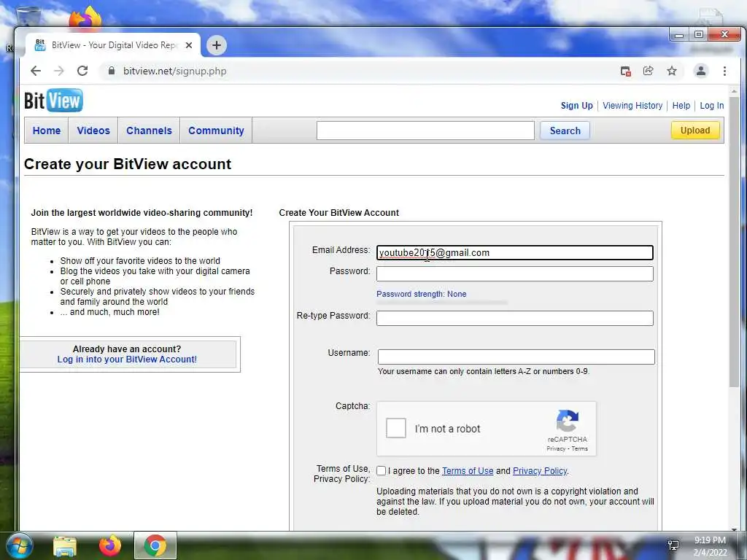747x560 pixels.
Task: Reload the page with refresh icon
Action: click(x=82, y=71)
